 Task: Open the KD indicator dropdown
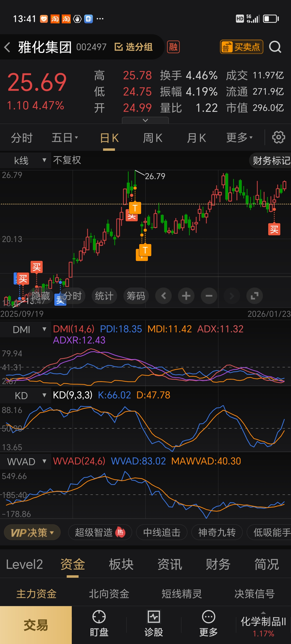(25, 395)
